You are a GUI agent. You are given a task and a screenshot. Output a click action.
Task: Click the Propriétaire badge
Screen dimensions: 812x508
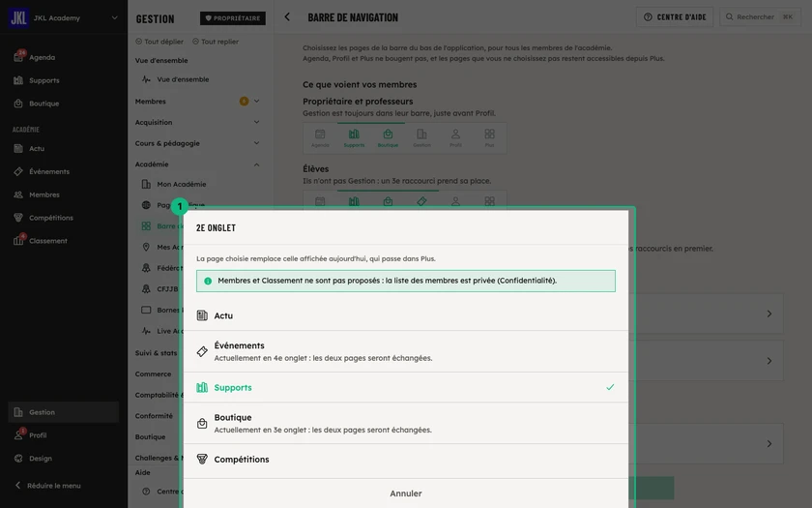pos(233,18)
